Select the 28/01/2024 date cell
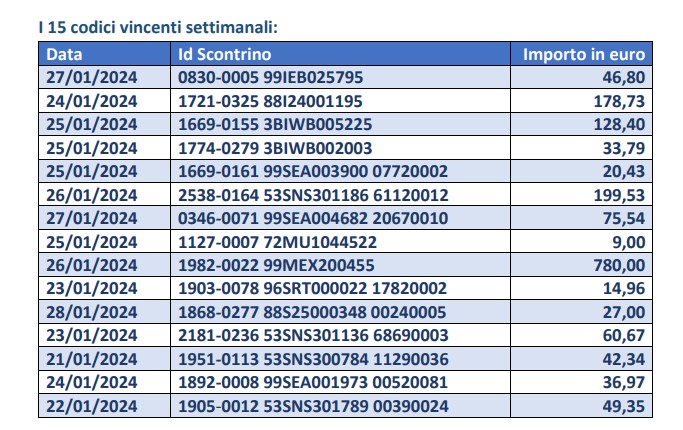Viewport: 683px width, 430px height. coord(105,312)
